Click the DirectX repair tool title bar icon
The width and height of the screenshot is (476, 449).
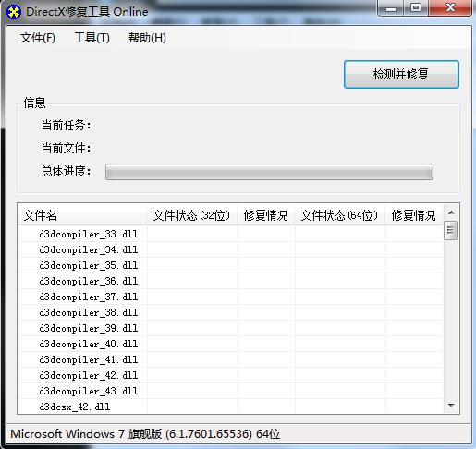(14, 12)
